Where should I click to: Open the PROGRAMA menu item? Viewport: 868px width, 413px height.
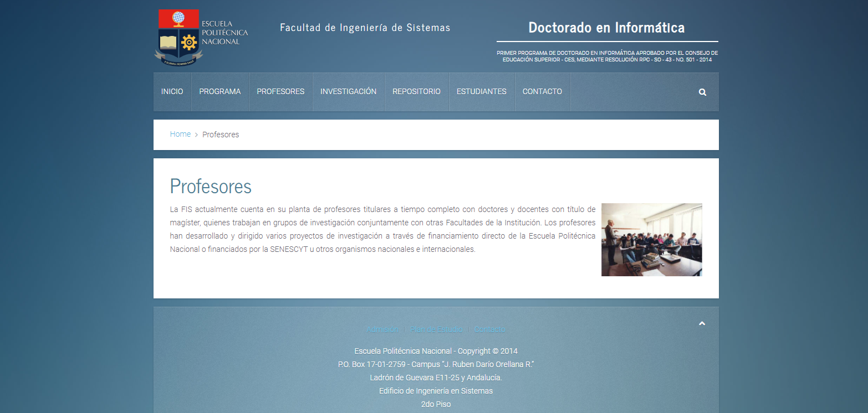pos(220,92)
